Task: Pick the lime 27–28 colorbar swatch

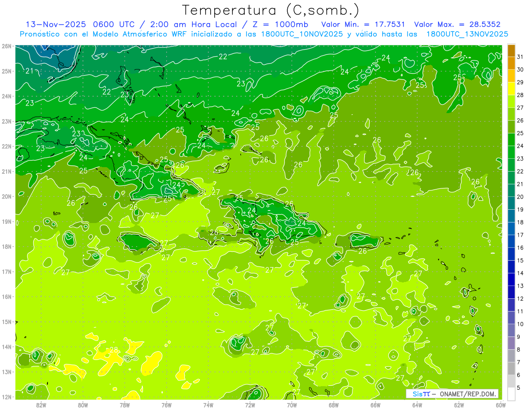Action: [511, 101]
